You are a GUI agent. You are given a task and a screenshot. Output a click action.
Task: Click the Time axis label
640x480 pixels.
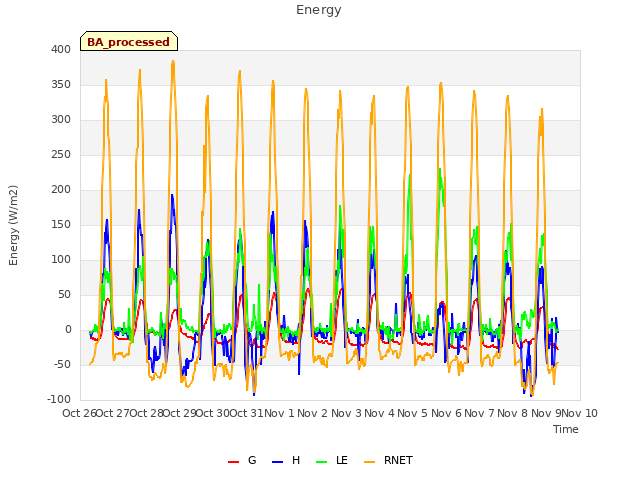point(566,429)
